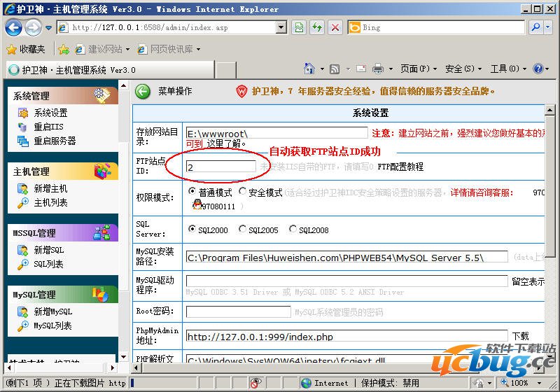The width and height of the screenshot is (560, 392).
Task: Open recent pages dropdown beside Forward button
Action: pos(48,27)
